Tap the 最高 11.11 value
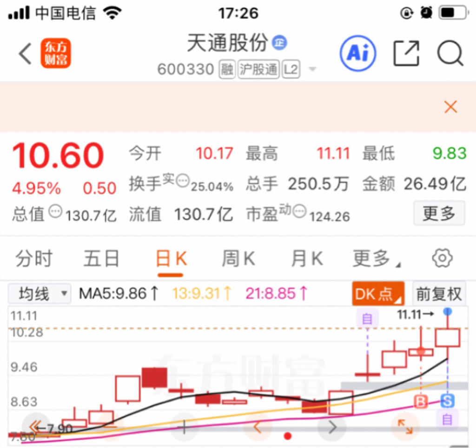 pos(333,153)
